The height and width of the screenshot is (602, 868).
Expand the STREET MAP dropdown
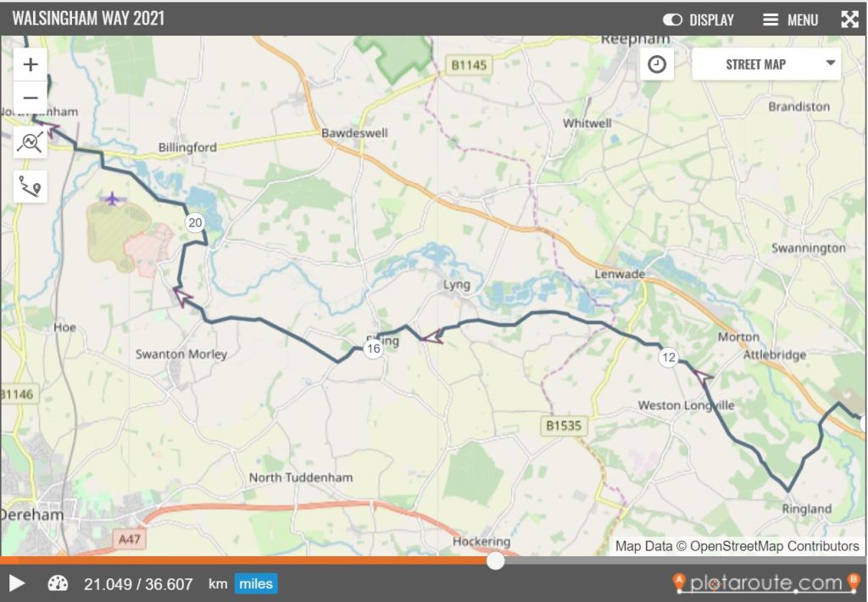click(766, 64)
